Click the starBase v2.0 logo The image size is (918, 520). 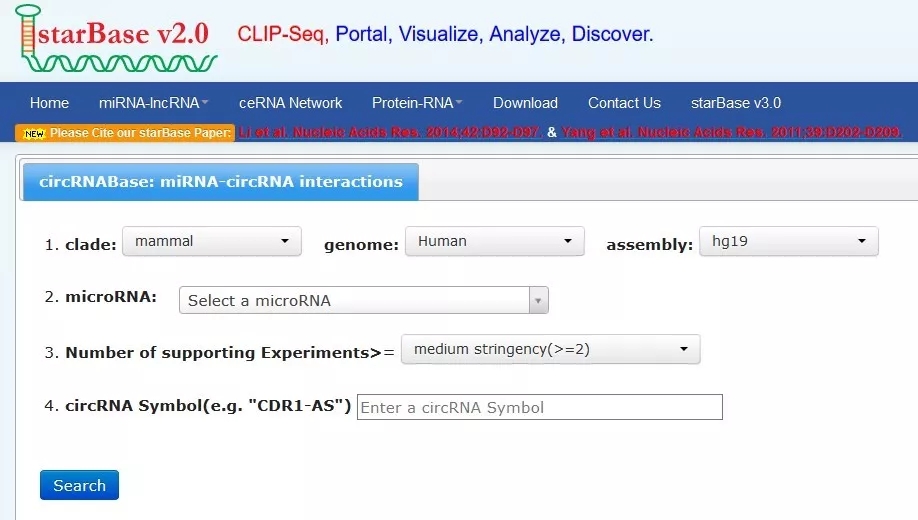tap(115, 39)
